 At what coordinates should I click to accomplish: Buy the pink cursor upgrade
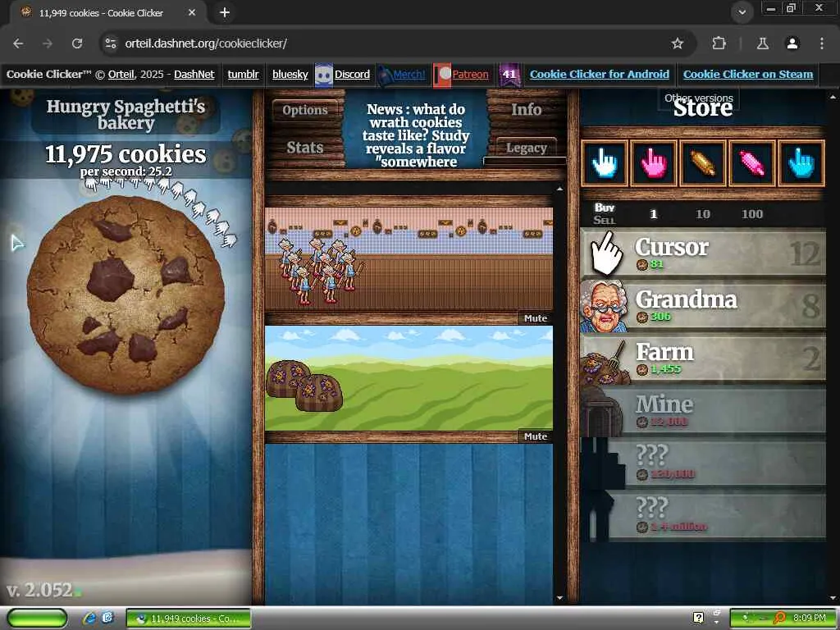click(x=654, y=163)
